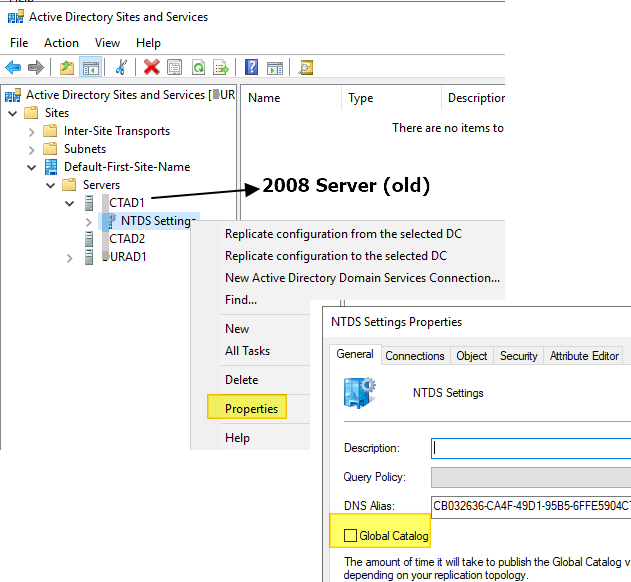Viewport: 631px width, 582px height.
Task: Switch to the Security tab
Action: (518, 356)
